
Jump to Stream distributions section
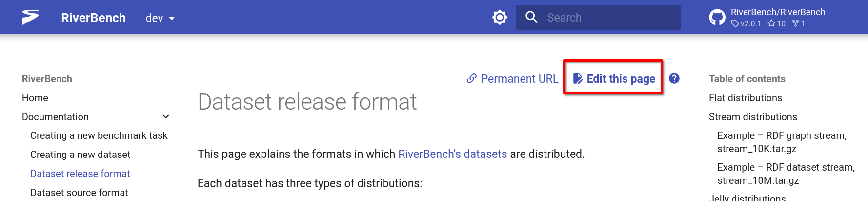(x=753, y=117)
